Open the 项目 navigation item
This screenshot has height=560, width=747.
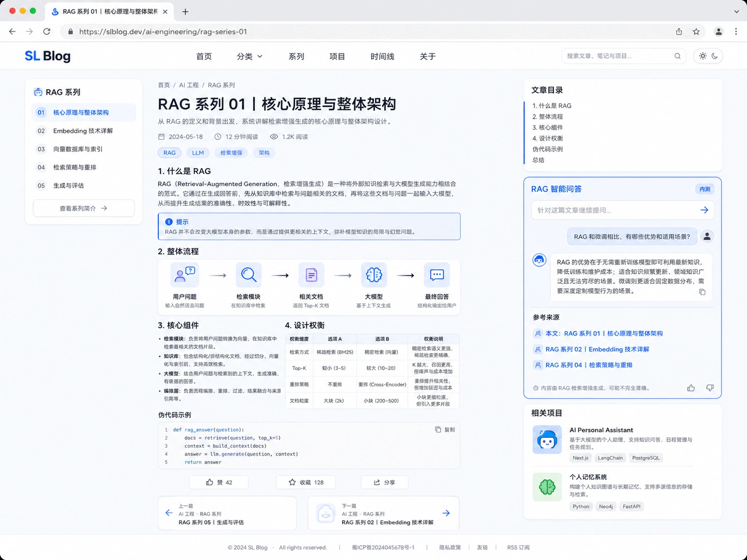(337, 56)
